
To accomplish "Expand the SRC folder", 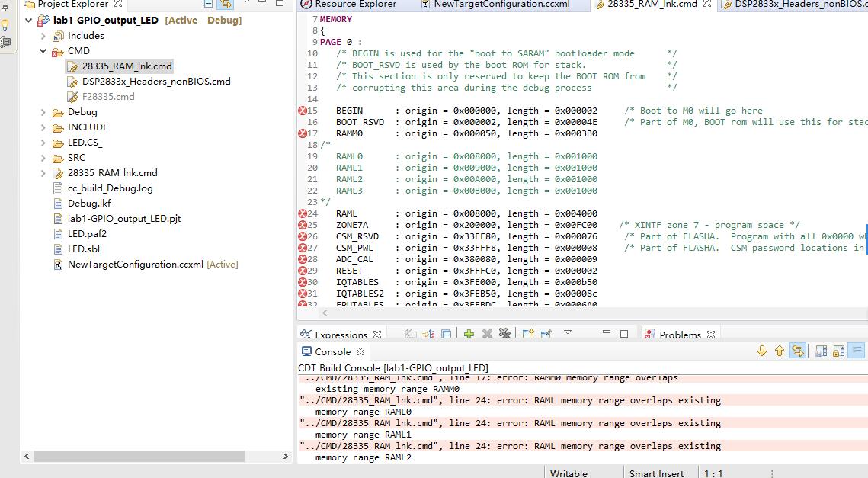I will tap(43, 158).
